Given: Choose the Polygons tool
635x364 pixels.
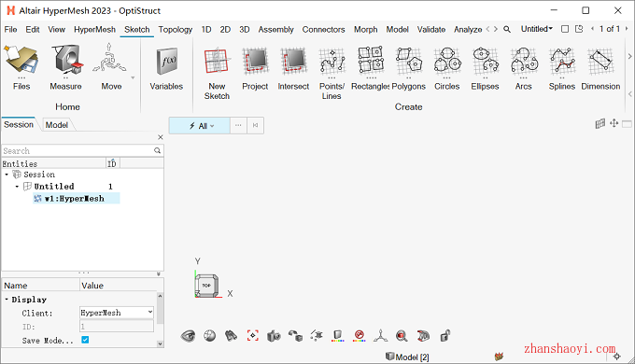Looking at the screenshot, I should coord(409,67).
